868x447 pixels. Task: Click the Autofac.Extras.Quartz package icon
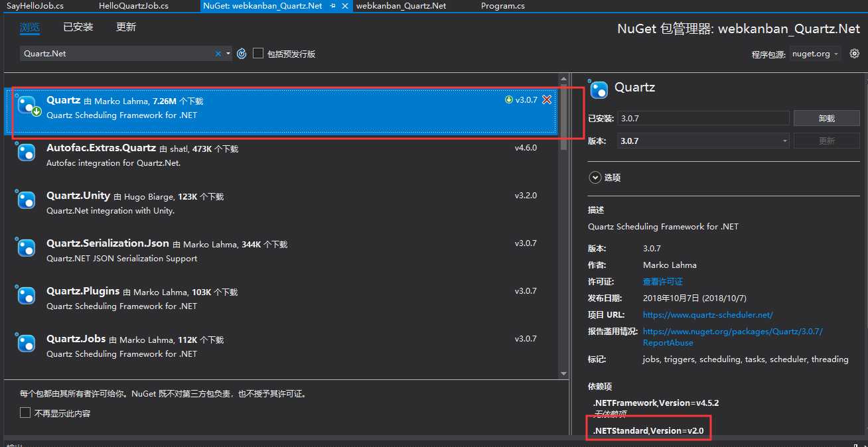tap(27, 153)
